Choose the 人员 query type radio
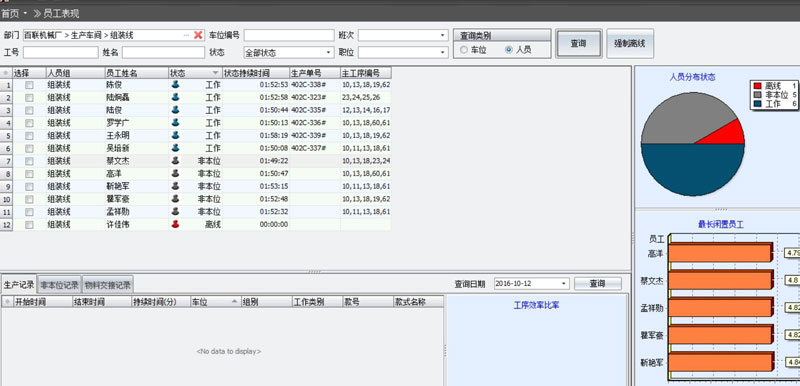 508,50
